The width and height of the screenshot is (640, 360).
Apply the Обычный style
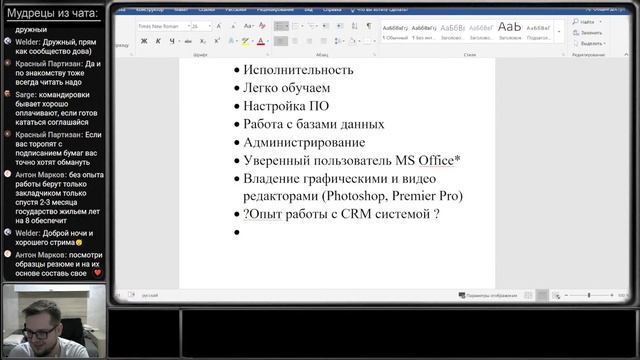pyautogui.click(x=395, y=32)
